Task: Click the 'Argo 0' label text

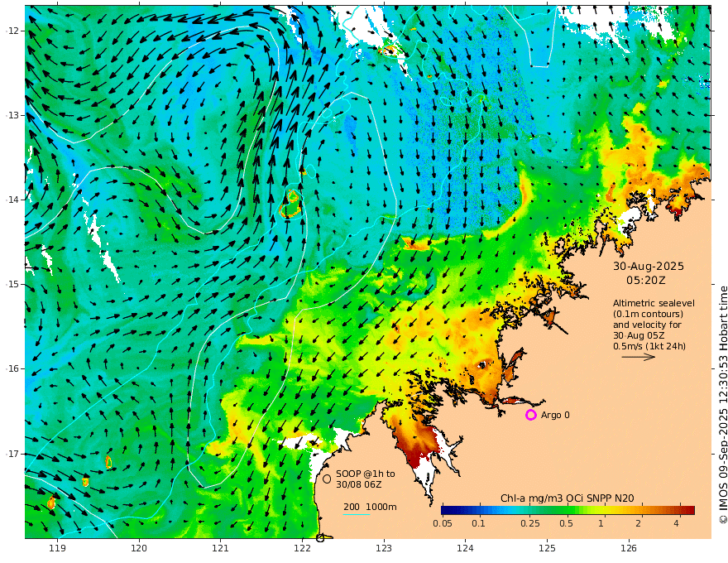Action: pyautogui.click(x=555, y=415)
